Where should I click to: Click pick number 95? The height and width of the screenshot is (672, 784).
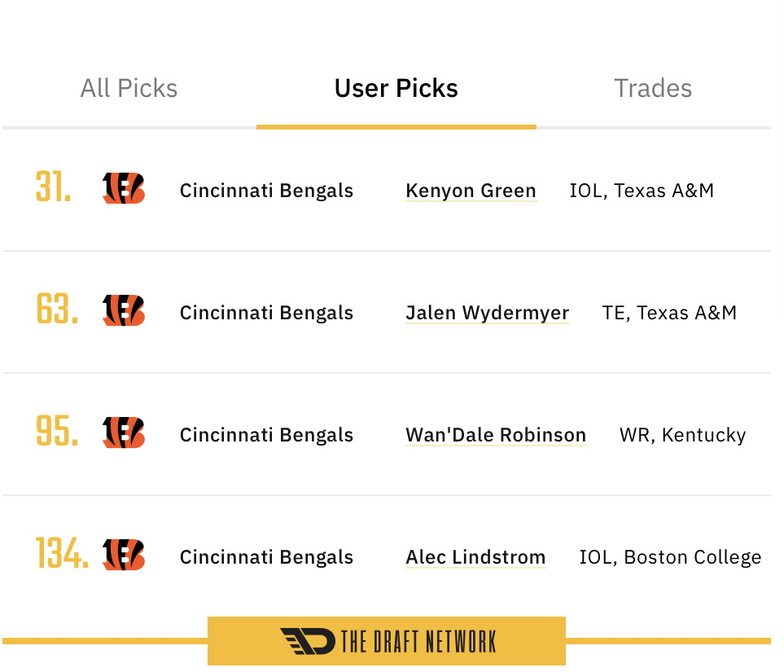[57, 431]
